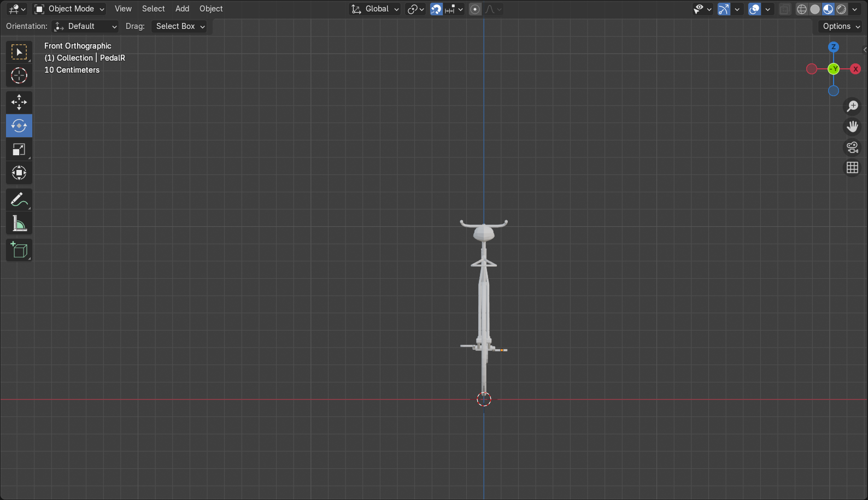Expand the sidebar via edge arrow
The height and width of the screenshot is (500, 868).
(x=865, y=50)
